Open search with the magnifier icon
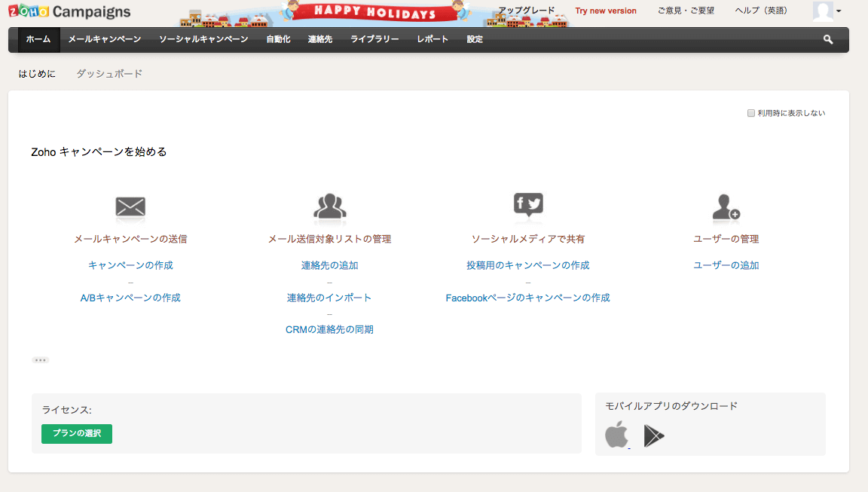868x492 pixels. point(827,39)
